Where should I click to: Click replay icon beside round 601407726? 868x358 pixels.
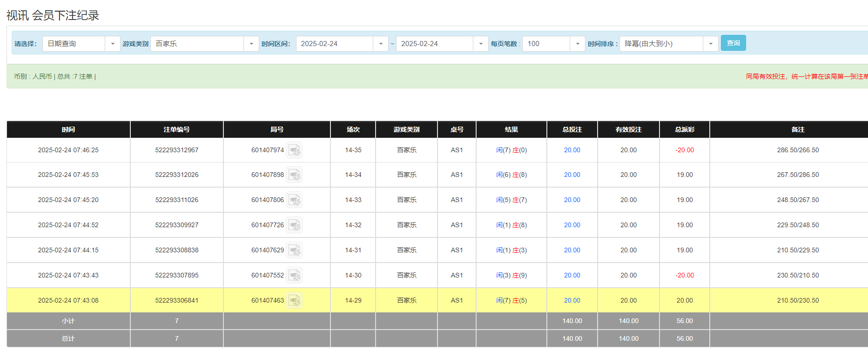pyautogui.click(x=294, y=225)
